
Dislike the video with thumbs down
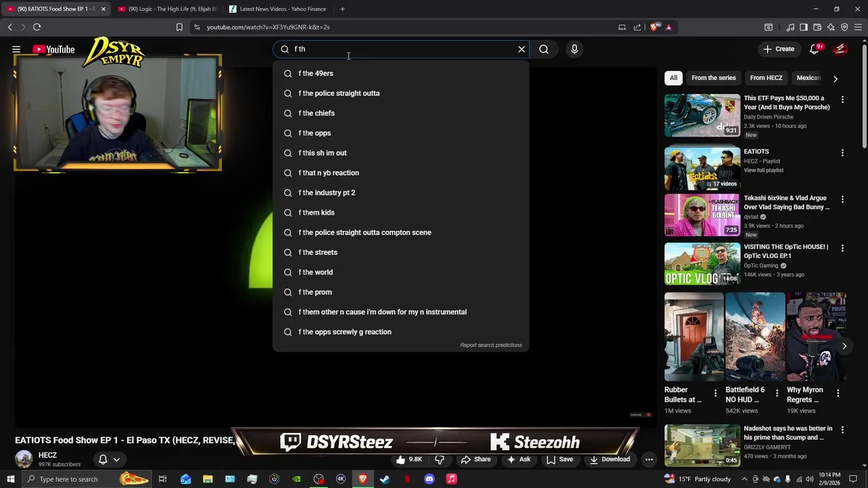coord(439,460)
